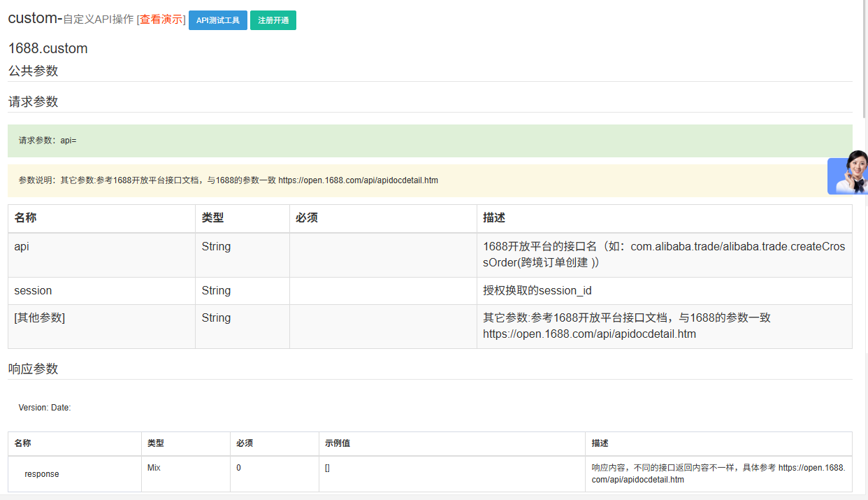This screenshot has height=500, width=868.
Task: Click the String type in [其他参数] row
Action: (216, 317)
